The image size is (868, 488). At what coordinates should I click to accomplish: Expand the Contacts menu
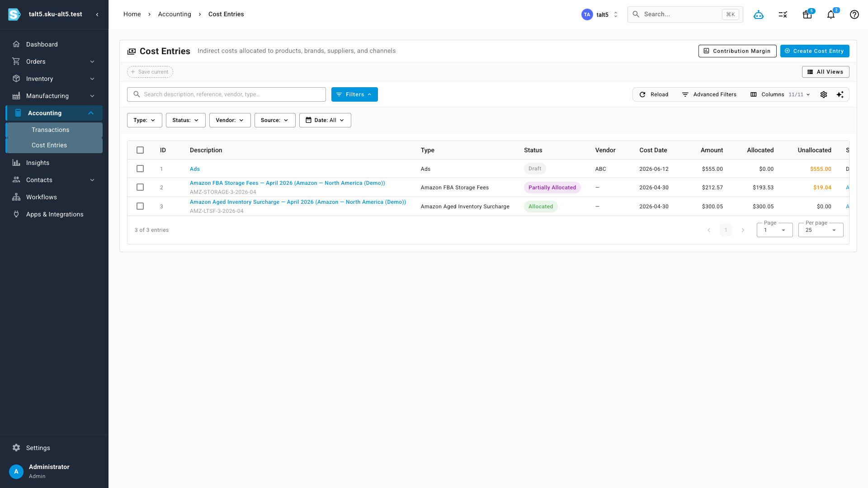(x=54, y=180)
